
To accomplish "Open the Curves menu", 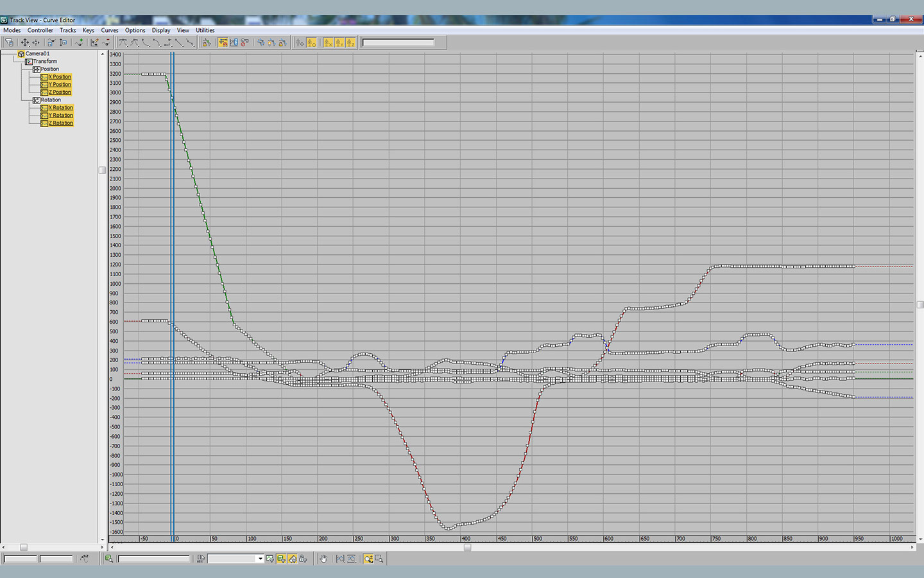I will point(110,30).
